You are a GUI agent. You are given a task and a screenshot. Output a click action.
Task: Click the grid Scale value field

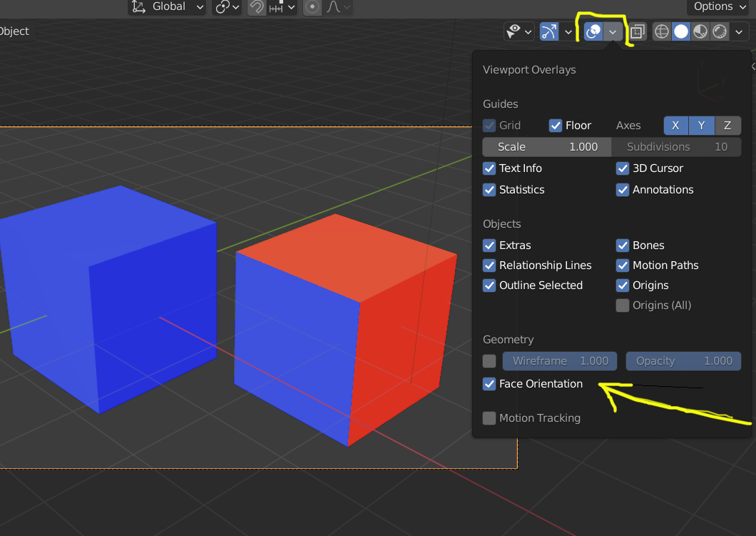(x=547, y=146)
